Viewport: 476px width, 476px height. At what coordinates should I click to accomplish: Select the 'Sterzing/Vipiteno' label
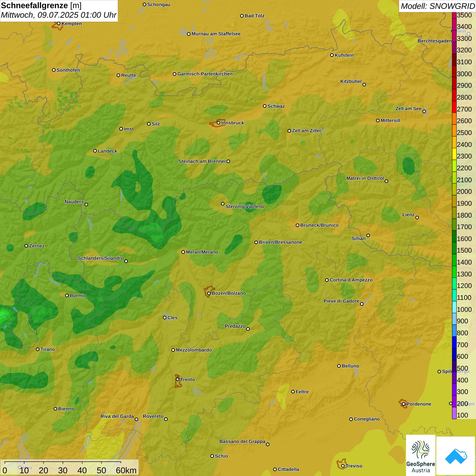[x=245, y=206]
